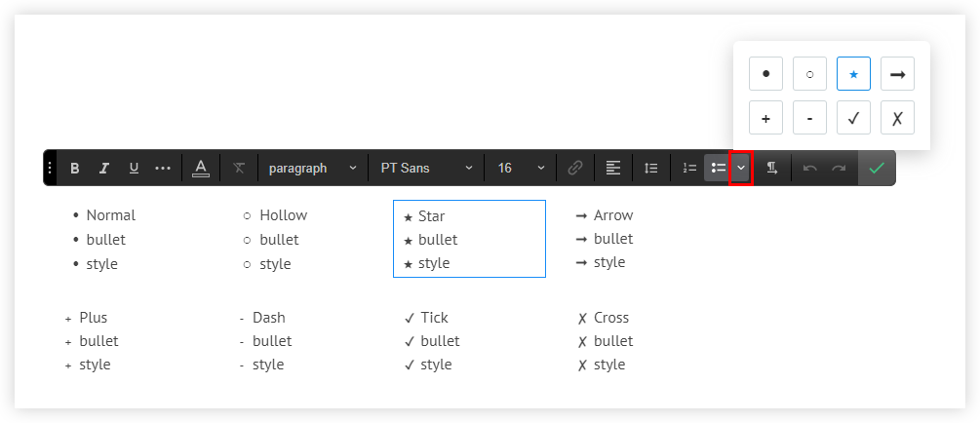The height and width of the screenshot is (423, 980).
Task: Click the insert link icon
Action: pyautogui.click(x=575, y=168)
